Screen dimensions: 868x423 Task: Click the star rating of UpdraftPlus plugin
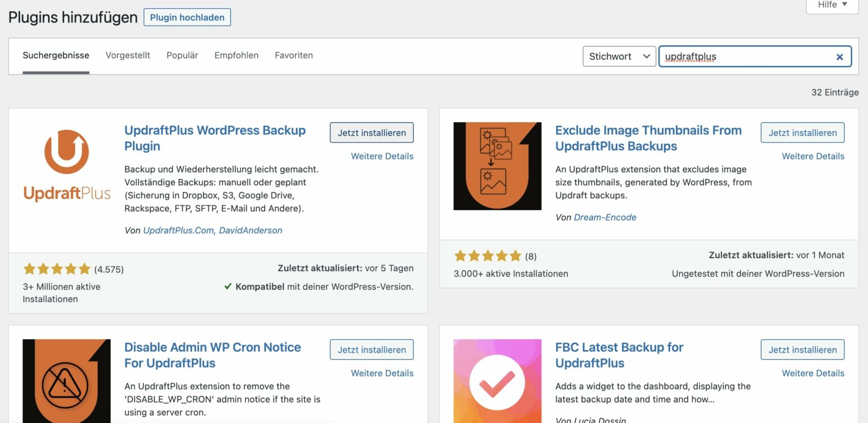coord(57,269)
